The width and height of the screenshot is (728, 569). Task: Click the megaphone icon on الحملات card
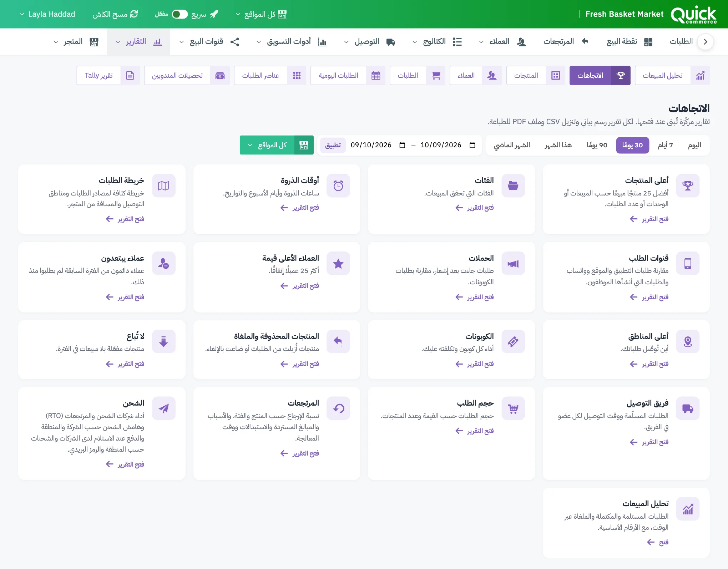(513, 263)
